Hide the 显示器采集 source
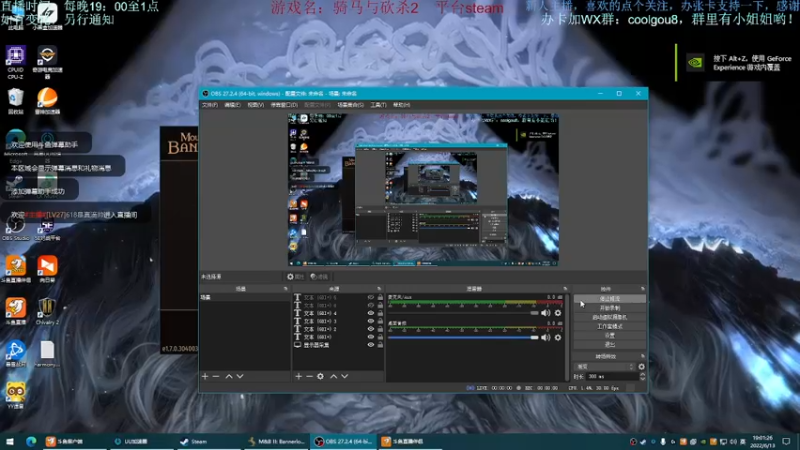The height and width of the screenshot is (450, 800). [371, 345]
